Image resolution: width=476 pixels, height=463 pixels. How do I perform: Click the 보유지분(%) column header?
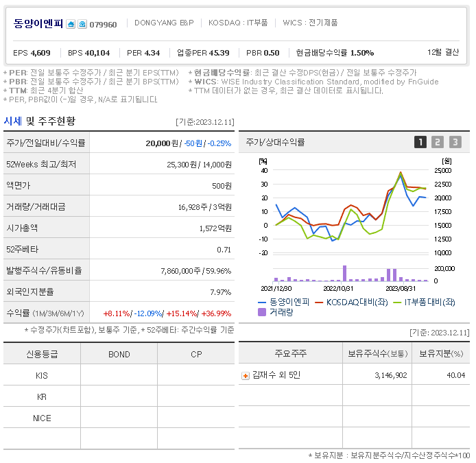pos(441,353)
